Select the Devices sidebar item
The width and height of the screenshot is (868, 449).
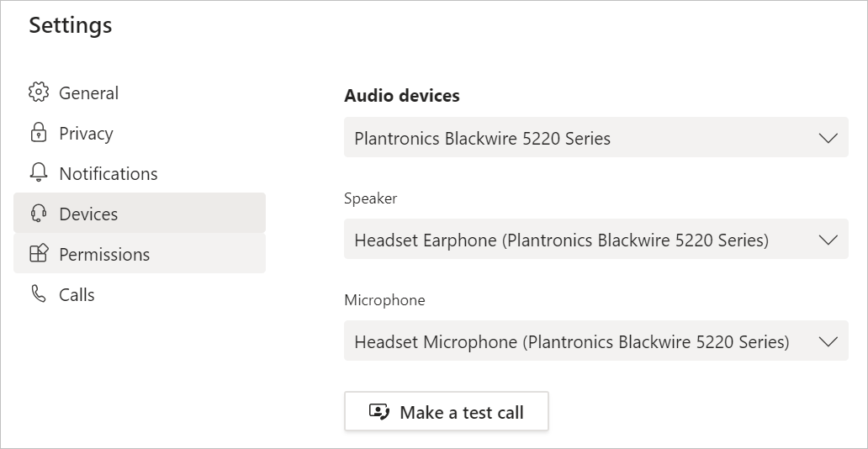(x=140, y=213)
